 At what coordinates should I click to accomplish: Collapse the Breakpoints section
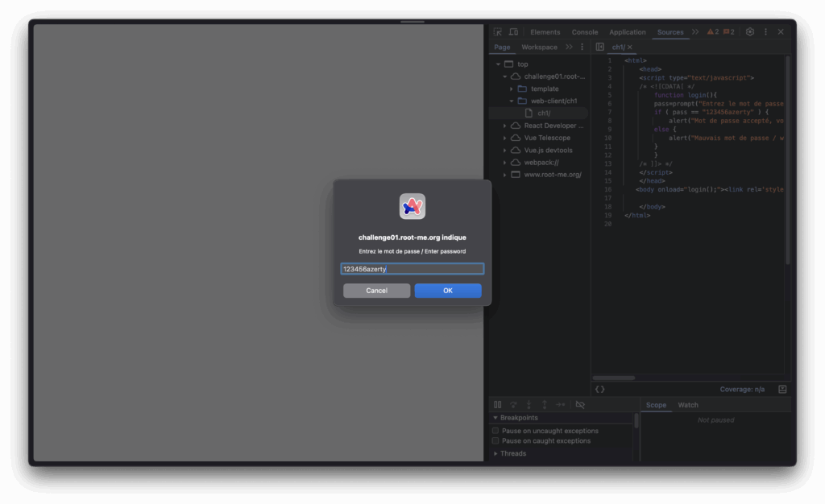pyautogui.click(x=495, y=418)
